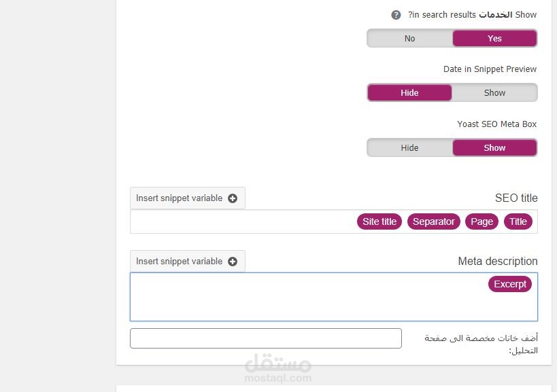Click plus icon beside SEO title snippet variable
Viewport: 557px width, 392px height.
pyautogui.click(x=233, y=198)
